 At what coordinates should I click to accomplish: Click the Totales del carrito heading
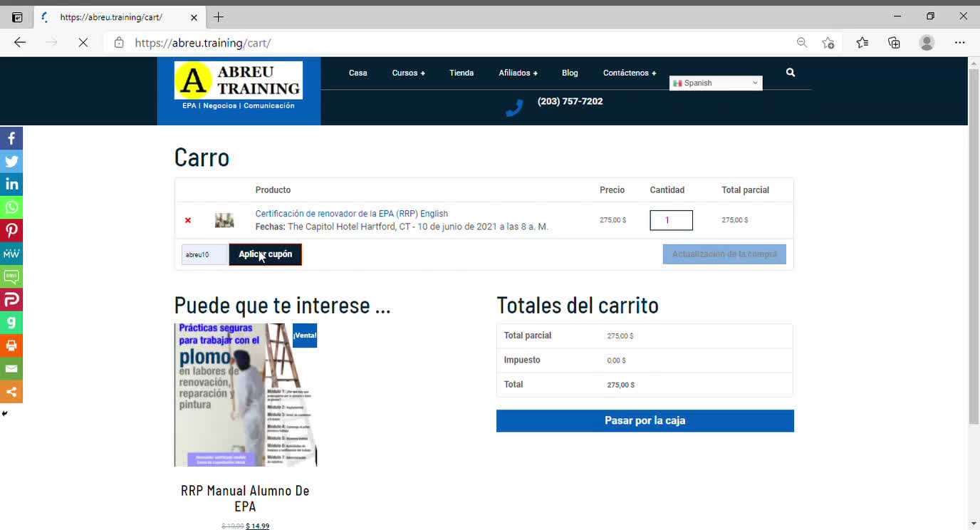(578, 306)
